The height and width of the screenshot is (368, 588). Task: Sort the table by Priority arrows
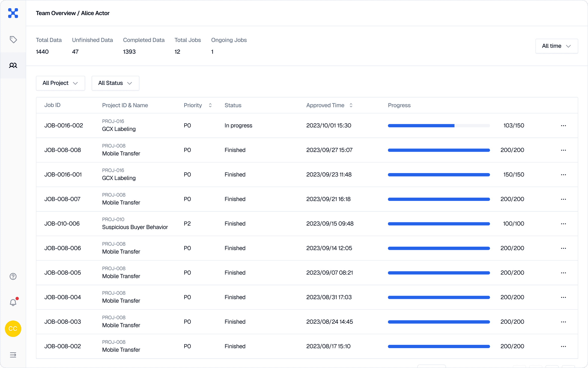[210, 105]
